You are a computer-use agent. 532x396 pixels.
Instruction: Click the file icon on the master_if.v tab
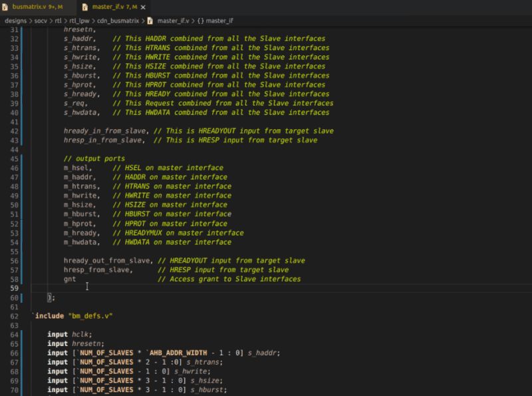pyautogui.click(x=84, y=7)
